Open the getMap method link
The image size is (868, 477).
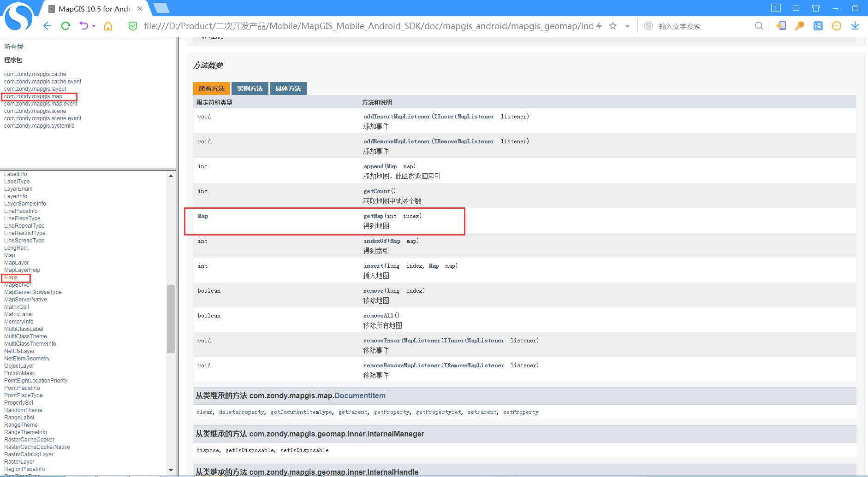(x=373, y=216)
